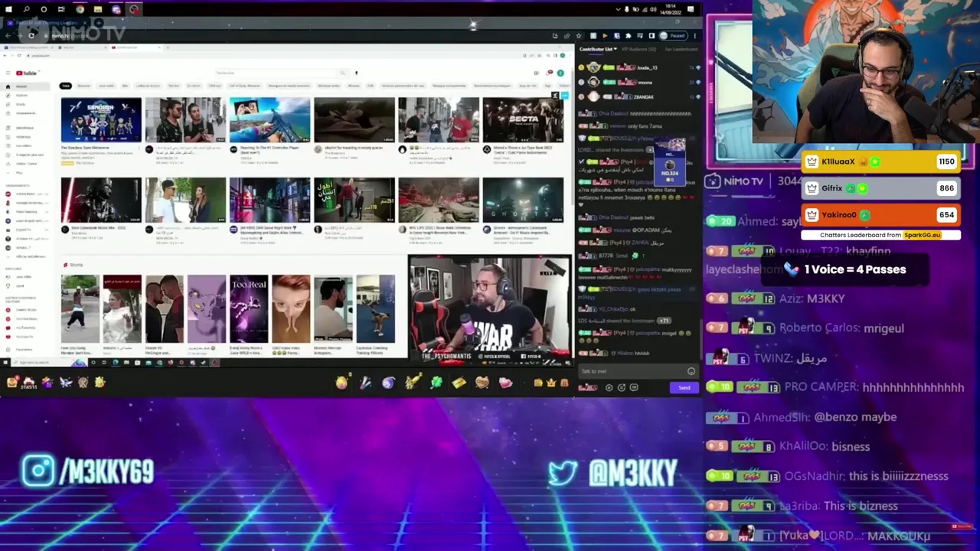Image resolution: width=980 pixels, height=551 pixels.
Task: Open Task View in the taskbar
Action: tap(61, 10)
